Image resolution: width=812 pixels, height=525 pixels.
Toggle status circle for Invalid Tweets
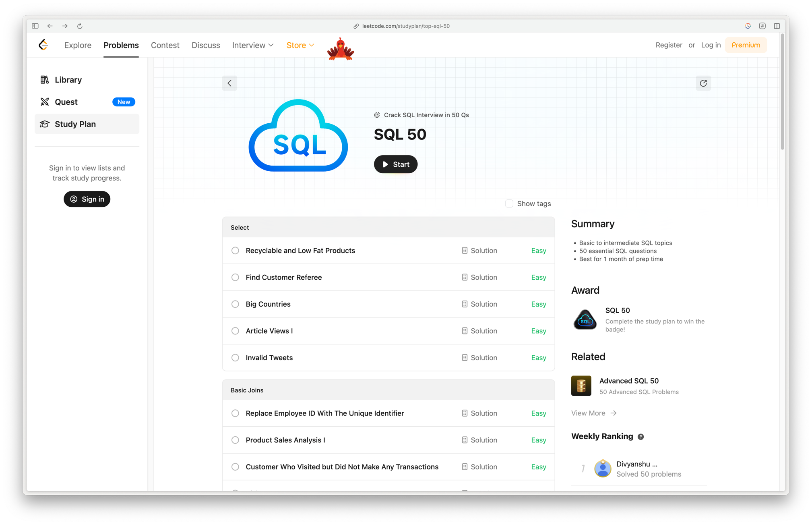pyautogui.click(x=235, y=358)
